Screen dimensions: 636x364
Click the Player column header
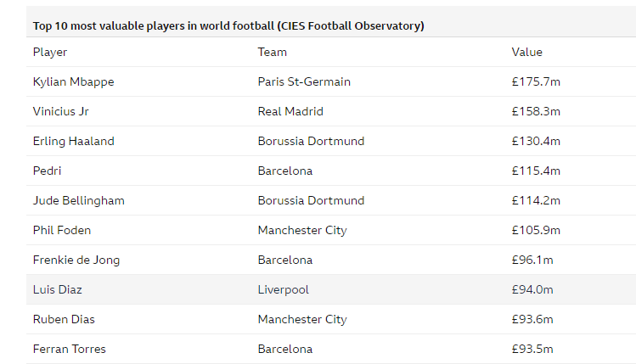50,52
